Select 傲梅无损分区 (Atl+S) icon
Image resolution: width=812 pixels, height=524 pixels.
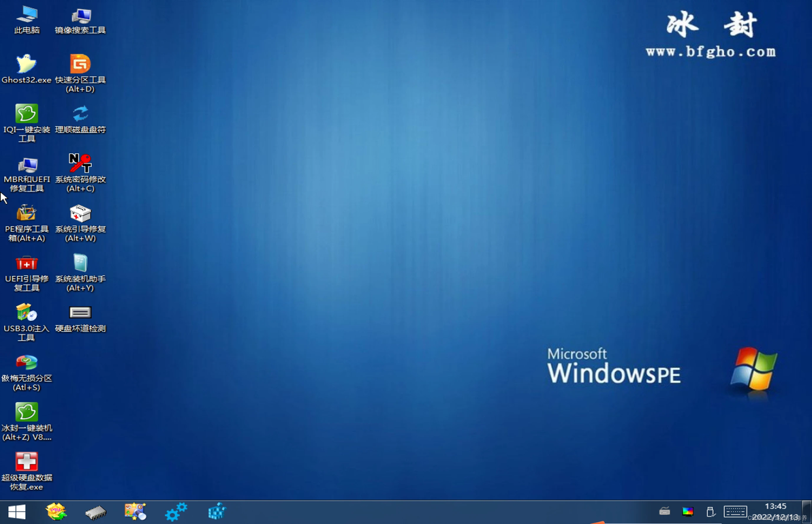(27, 372)
